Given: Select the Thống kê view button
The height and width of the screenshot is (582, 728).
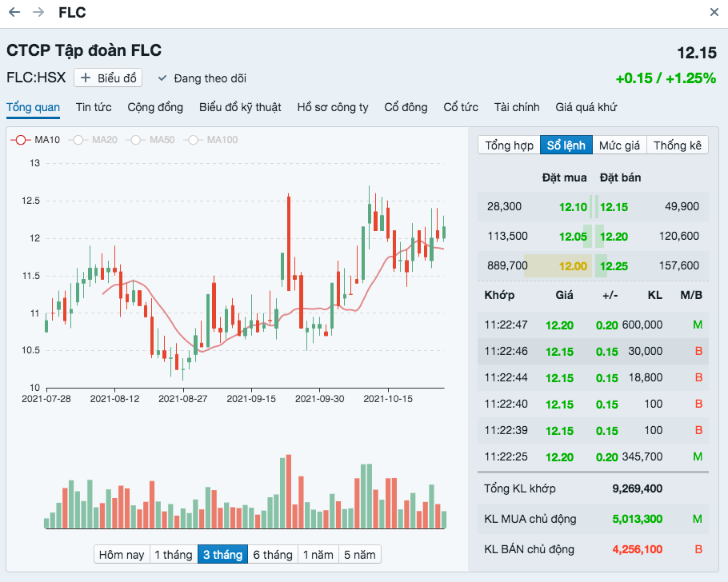Looking at the screenshot, I should (678, 145).
